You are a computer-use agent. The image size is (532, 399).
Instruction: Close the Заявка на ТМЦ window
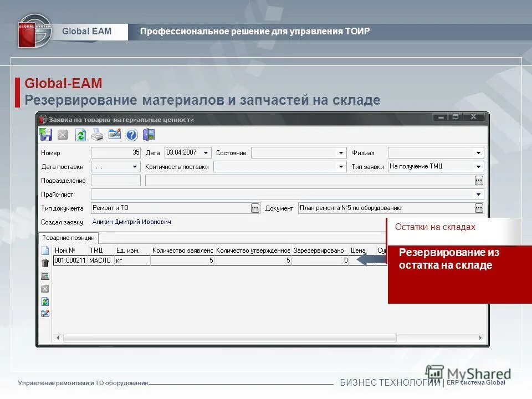coord(474,117)
